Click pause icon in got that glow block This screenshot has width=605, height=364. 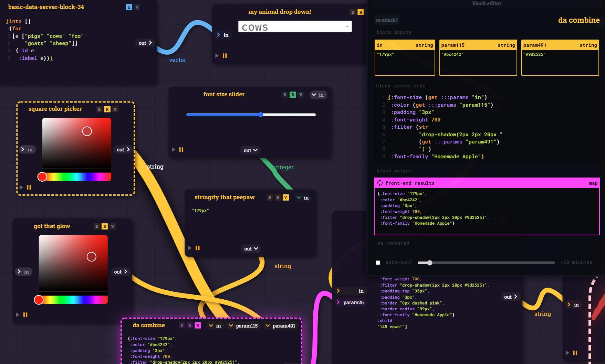pos(25,314)
